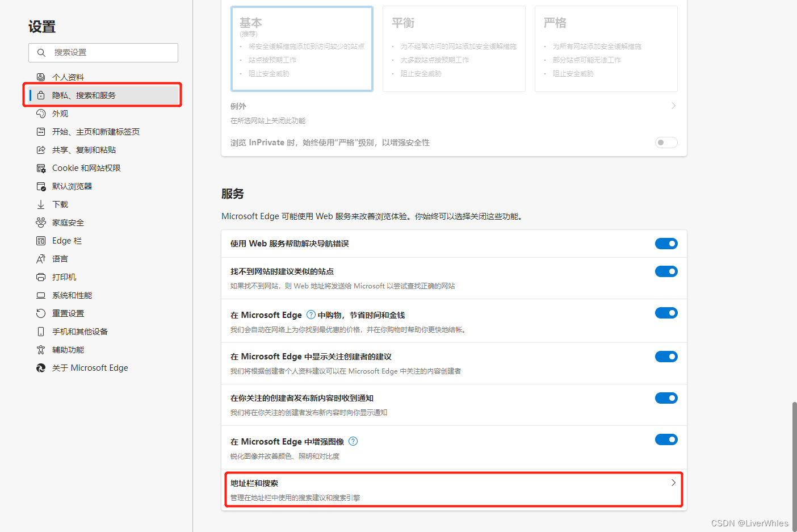
Task: Click text 锐化图像并改善颜色、照明和对比度
Action: pyautogui.click(x=285, y=456)
